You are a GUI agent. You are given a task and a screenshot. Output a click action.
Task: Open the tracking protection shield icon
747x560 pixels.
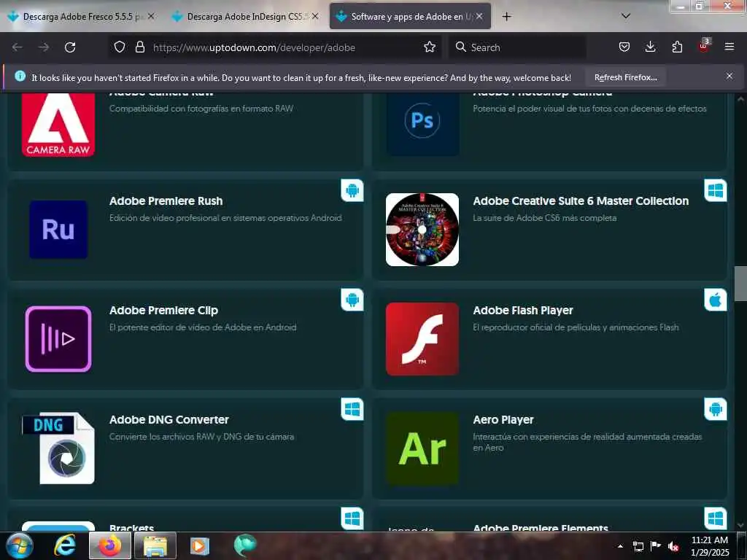(120, 47)
